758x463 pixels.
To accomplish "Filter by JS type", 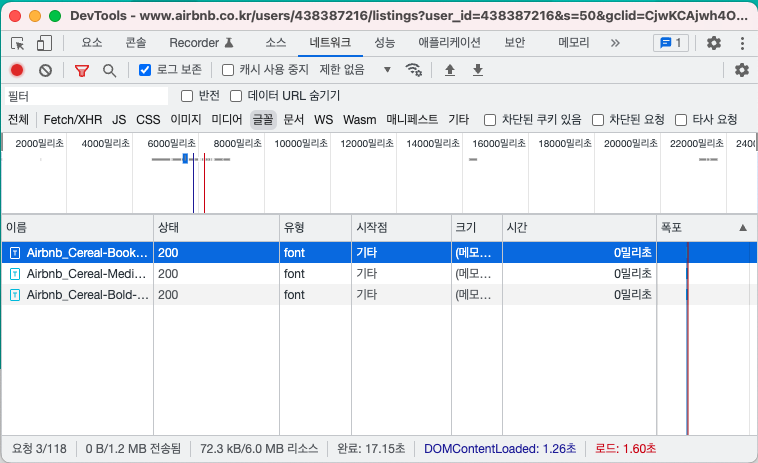I will pos(119,120).
